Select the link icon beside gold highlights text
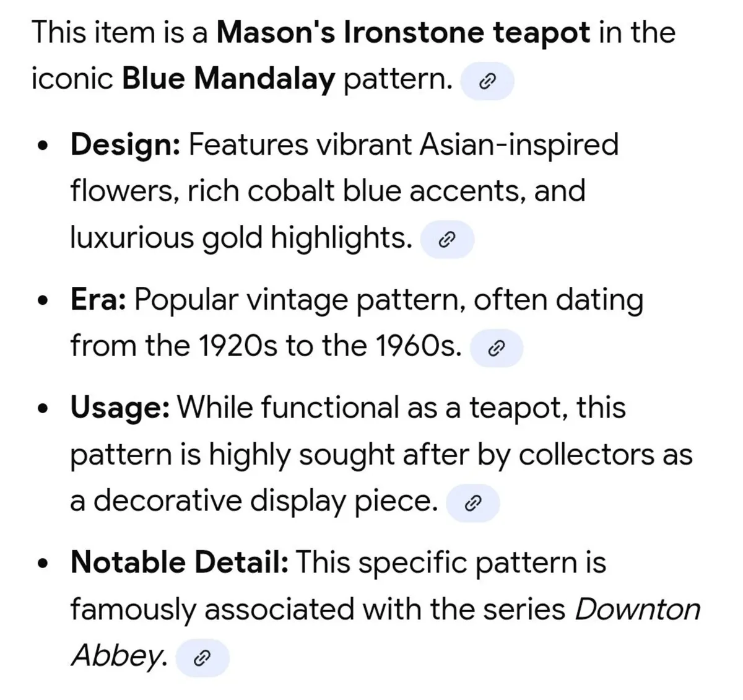This screenshot has width=743, height=700. tap(448, 238)
